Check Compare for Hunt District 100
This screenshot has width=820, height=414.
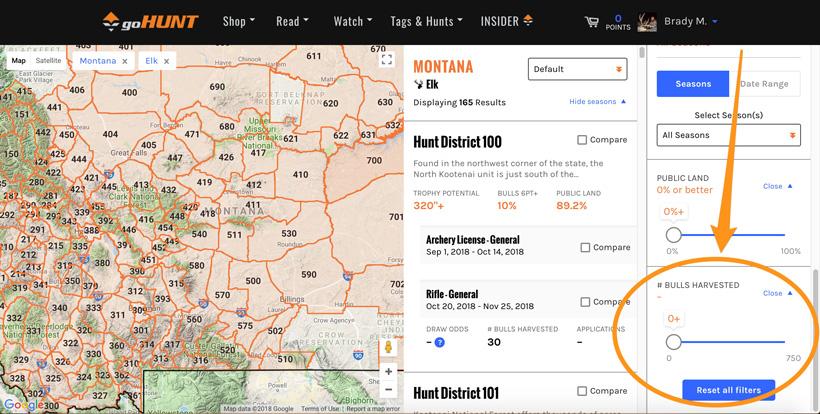(x=583, y=141)
